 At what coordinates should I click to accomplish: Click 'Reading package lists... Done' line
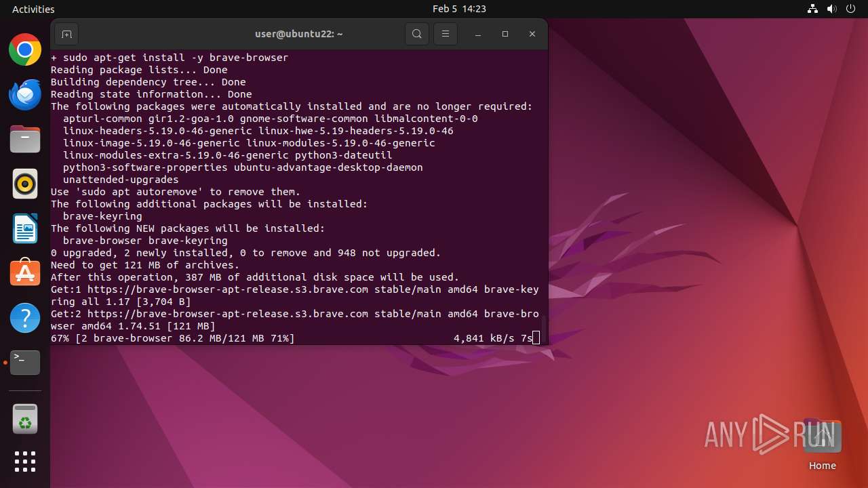[139, 70]
